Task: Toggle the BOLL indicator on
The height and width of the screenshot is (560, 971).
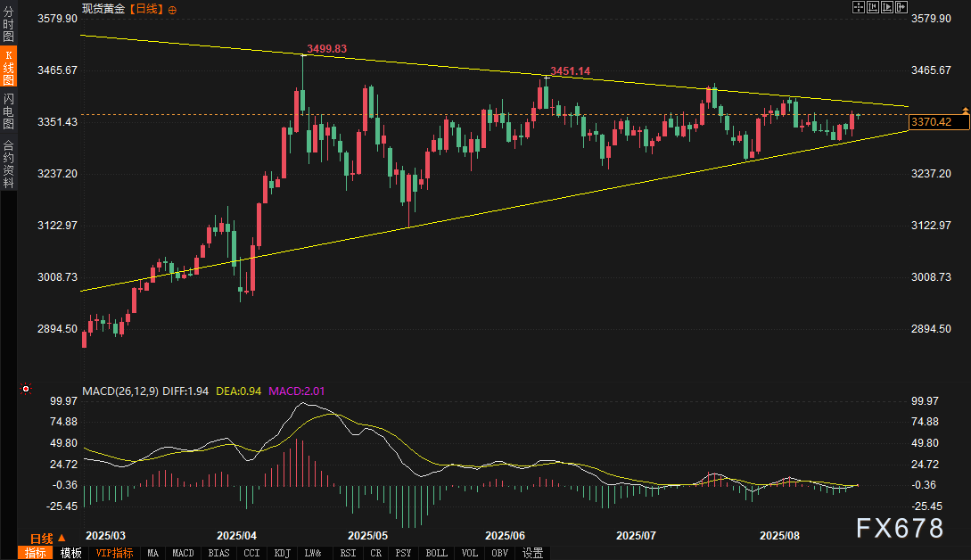Action: pyautogui.click(x=436, y=553)
